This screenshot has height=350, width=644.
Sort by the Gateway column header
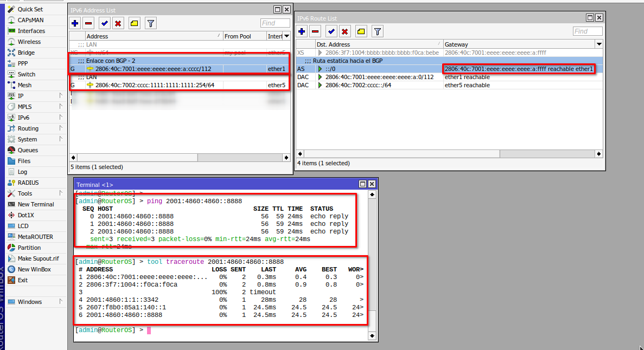pyautogui.click(x=519, y=44)
